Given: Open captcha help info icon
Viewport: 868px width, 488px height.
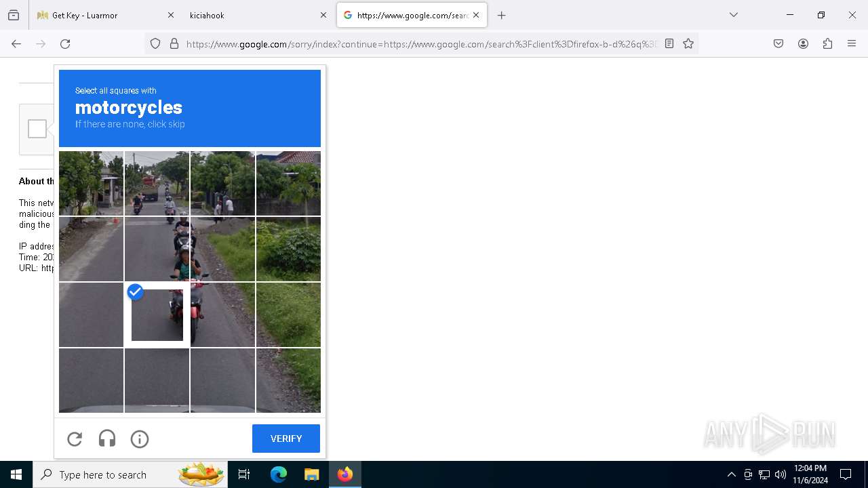Looking at the screenshot, I should click(x=140, y=439).
